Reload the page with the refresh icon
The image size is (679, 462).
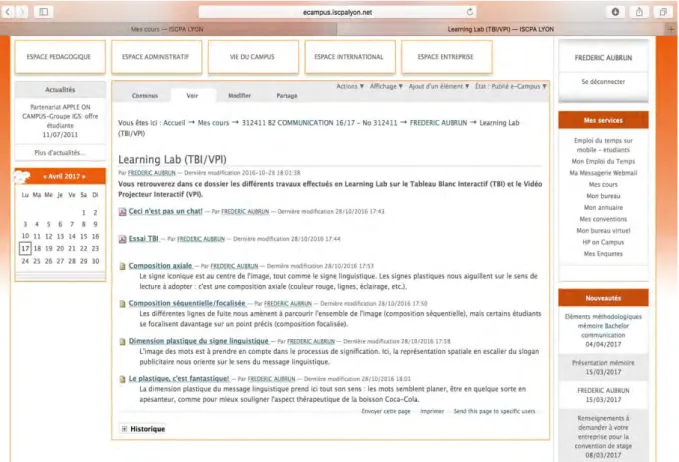coord(470,12)
